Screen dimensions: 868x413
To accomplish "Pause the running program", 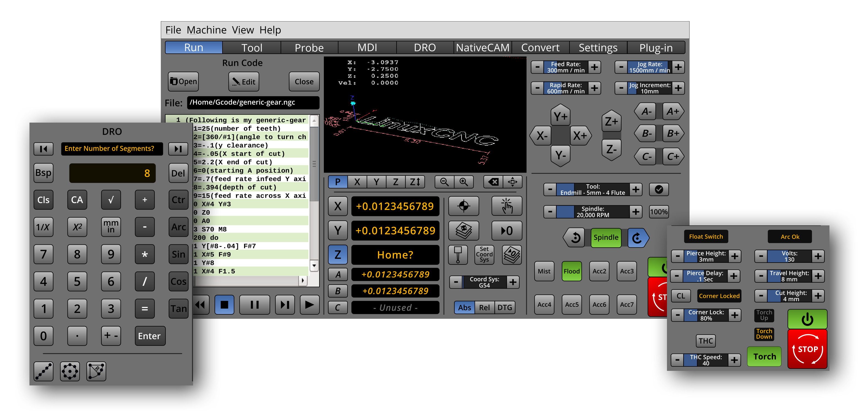I will (255, 305).
